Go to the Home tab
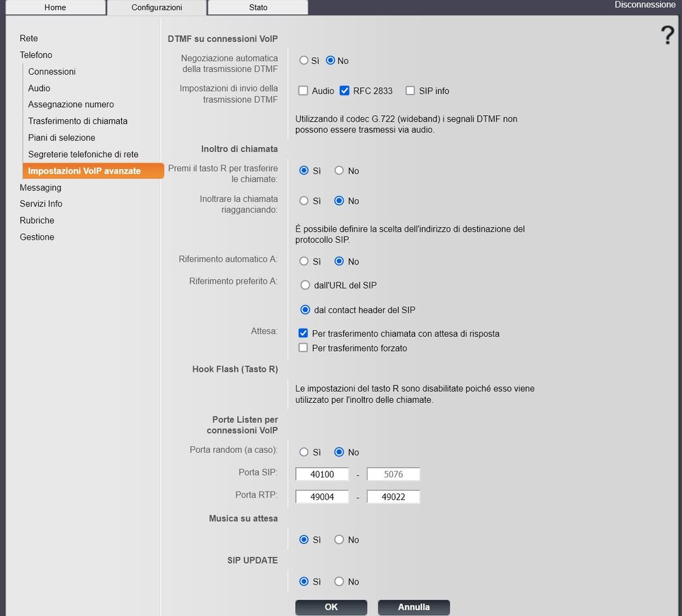 point(55,7)
